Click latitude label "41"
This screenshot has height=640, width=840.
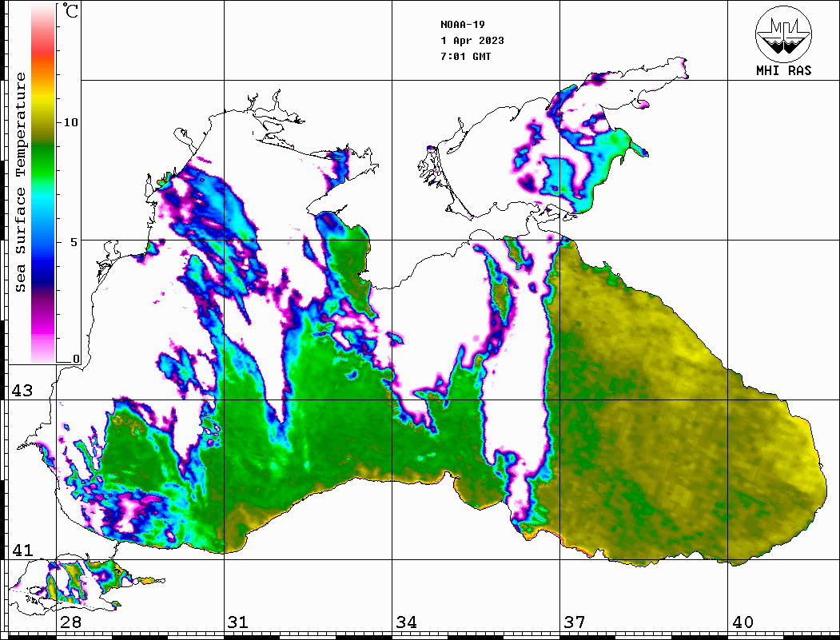point(22,550)
